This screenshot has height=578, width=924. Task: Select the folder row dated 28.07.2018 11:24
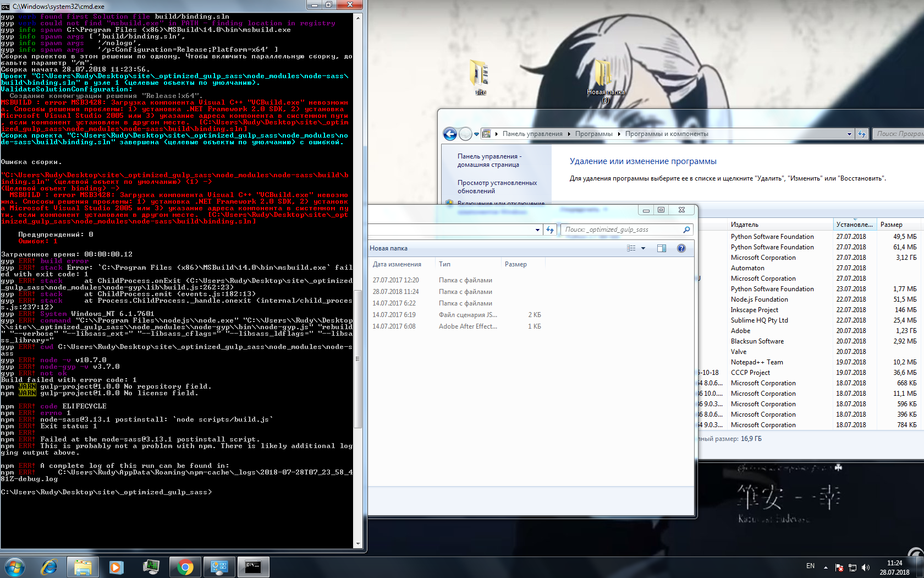tap(458, 292)
